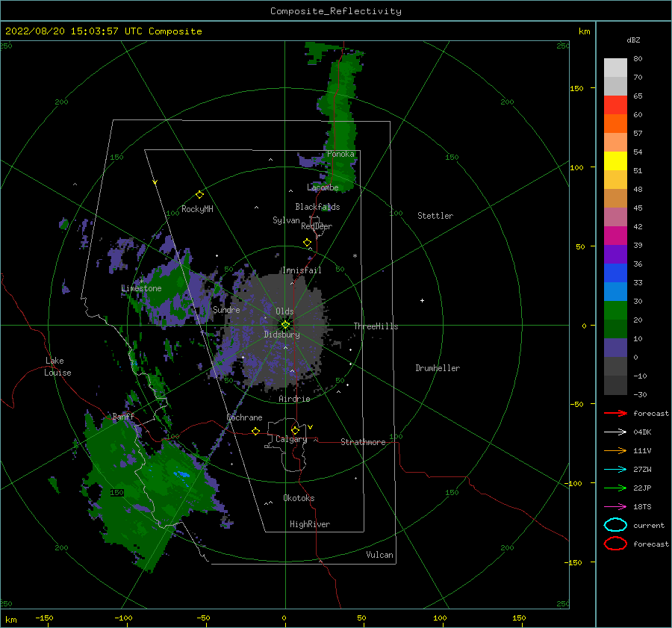Click the Blackfalds city label
The width and height of the screenshot is (672, 628).
pos(317,207)
